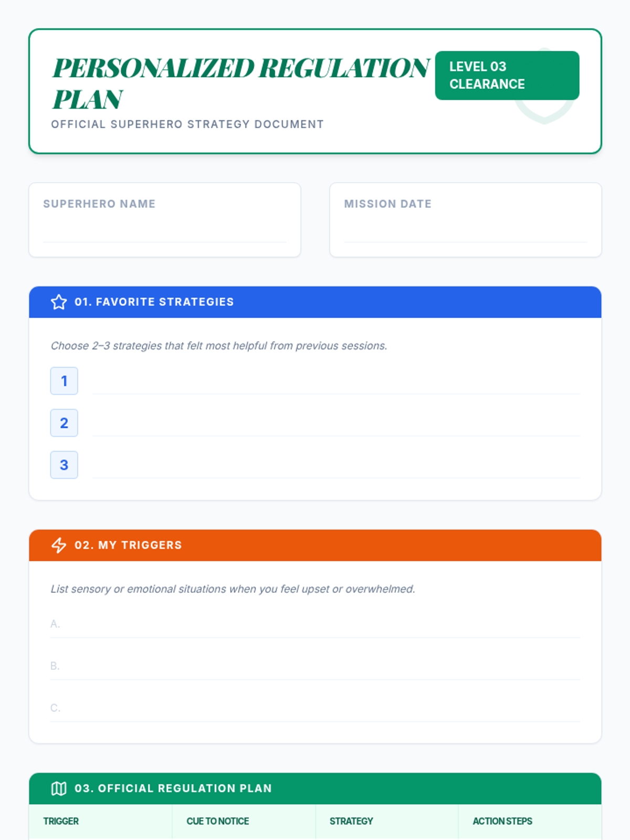Click the Level 03 Clearance badge
The height and width of the screenshot is (840, 630).
pyautogui.click(x=507, y=75)
